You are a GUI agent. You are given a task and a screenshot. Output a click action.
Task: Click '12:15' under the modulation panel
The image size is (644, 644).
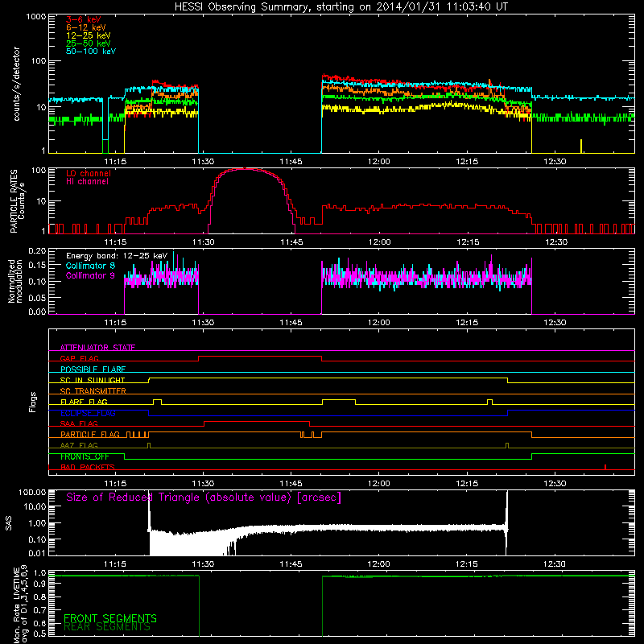point(467,323)
